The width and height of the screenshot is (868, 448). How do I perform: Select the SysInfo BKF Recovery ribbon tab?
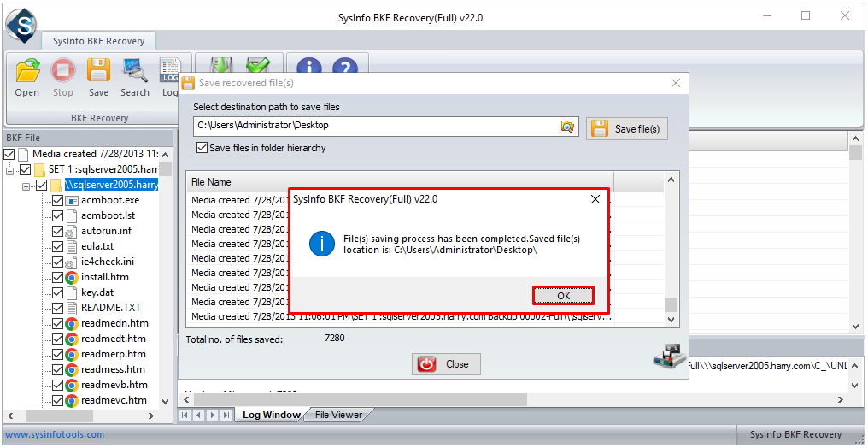click(x=98, y=41)
